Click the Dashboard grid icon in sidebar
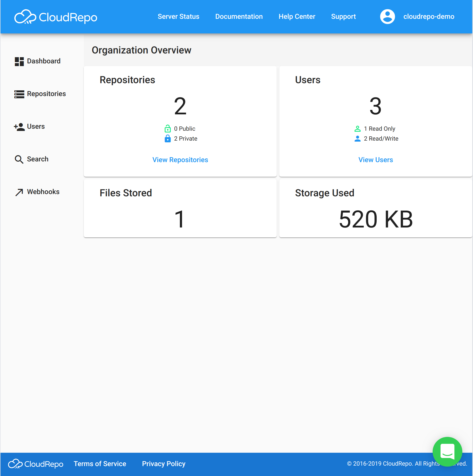Screen dimensions: 473x476 coord(19,61)
